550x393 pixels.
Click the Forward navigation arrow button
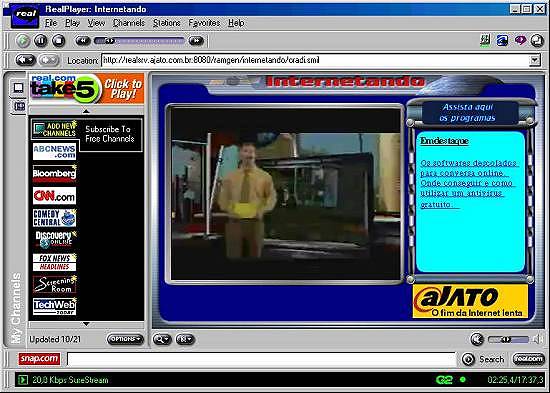49,60
